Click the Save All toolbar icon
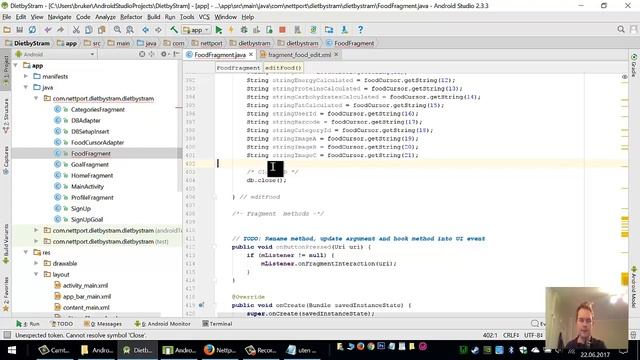The image size is (640, 360). (19, 30)
